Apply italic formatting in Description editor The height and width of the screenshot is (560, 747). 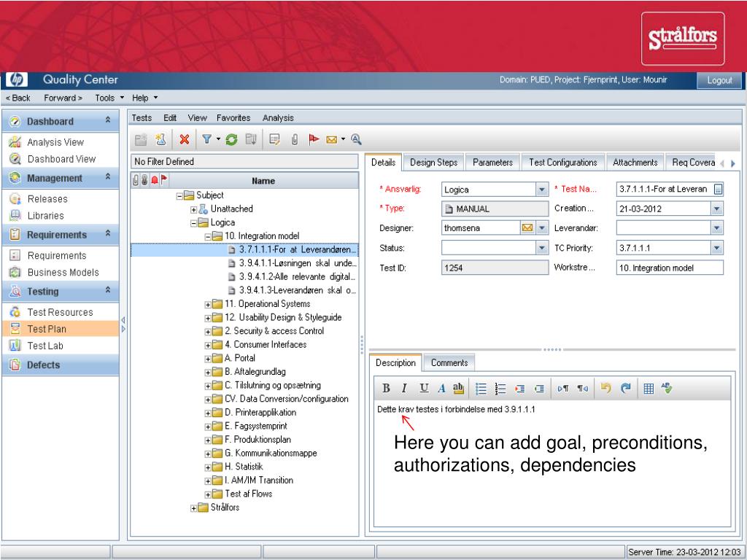404,389
